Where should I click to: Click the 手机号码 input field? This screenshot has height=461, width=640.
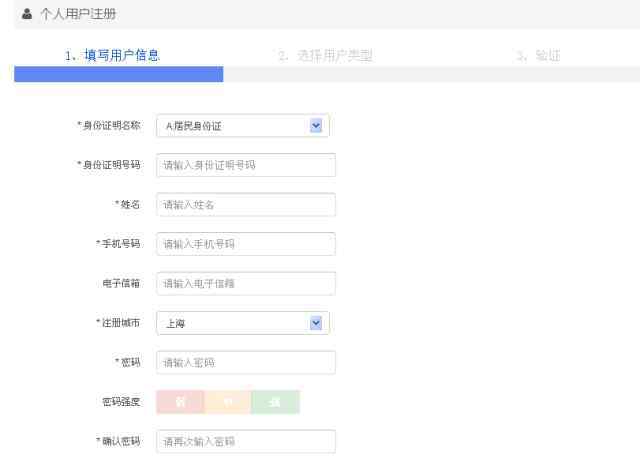point(246,244)
